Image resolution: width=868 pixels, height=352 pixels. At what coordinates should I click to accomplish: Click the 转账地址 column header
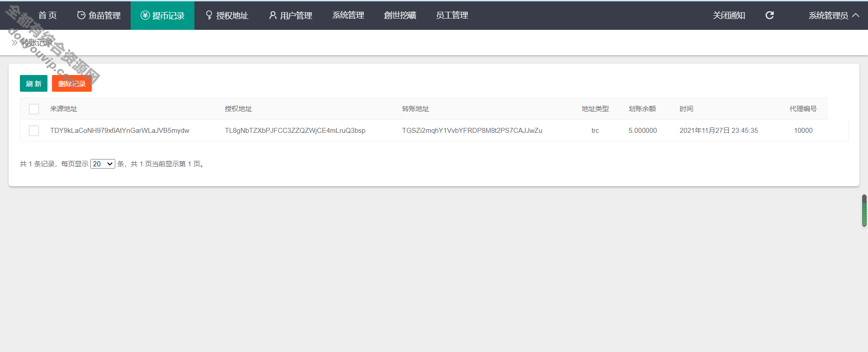(x=415, y=109)
